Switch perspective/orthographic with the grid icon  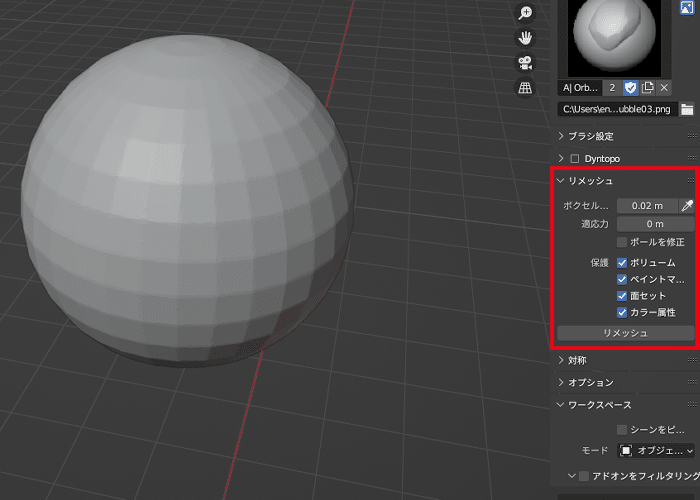[525, 88]
